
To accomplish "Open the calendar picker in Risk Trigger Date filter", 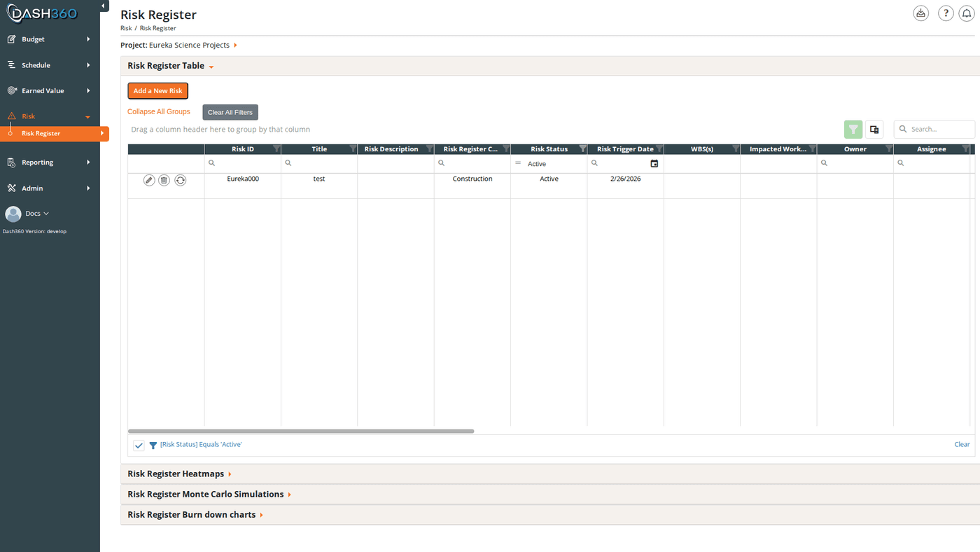I will (654, 163).
